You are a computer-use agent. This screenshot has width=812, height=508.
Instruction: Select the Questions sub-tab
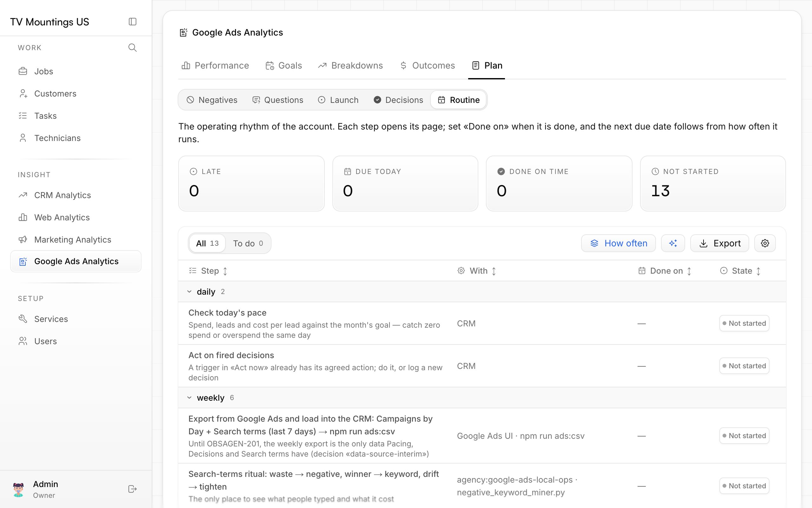point(278,100)
